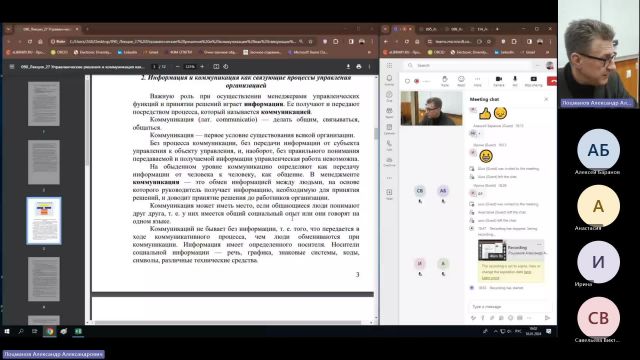Select the first page thumbnail in PDF
Screen dimensions: 640x360
pyautogui.click(x=44, y=104)
